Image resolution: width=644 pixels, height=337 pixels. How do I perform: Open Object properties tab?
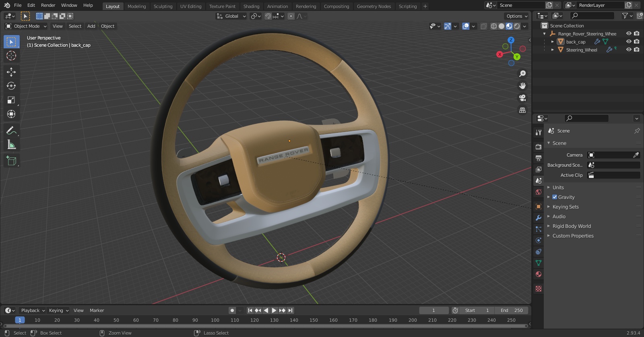[539, 207]
